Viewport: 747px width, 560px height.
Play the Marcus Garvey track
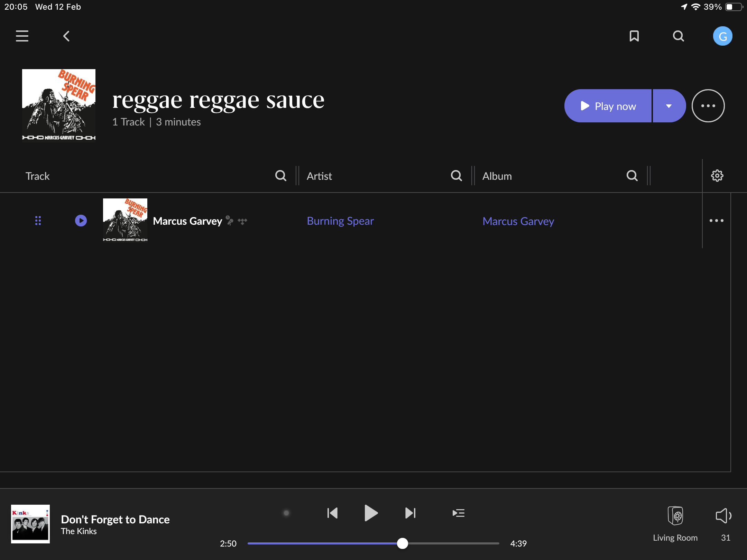pyautogui.click(x=81, y=221)
